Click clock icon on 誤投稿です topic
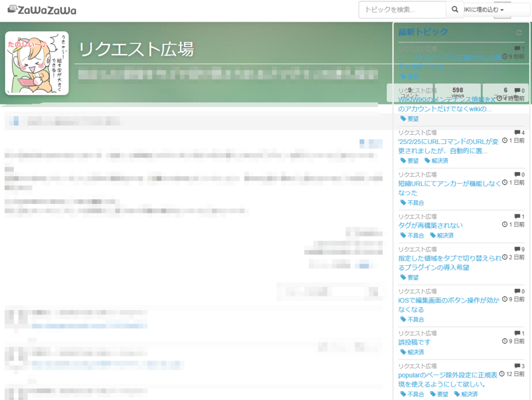 coord(504,341)
